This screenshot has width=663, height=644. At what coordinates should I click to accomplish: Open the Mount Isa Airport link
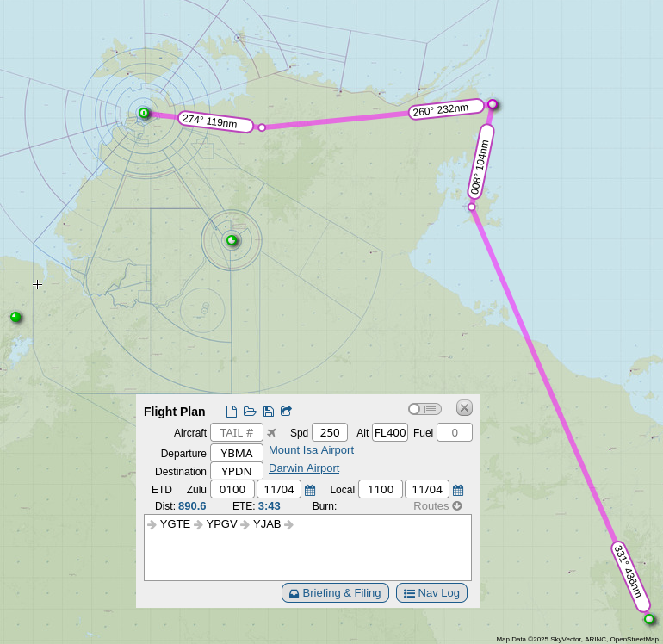click(311, 450)
